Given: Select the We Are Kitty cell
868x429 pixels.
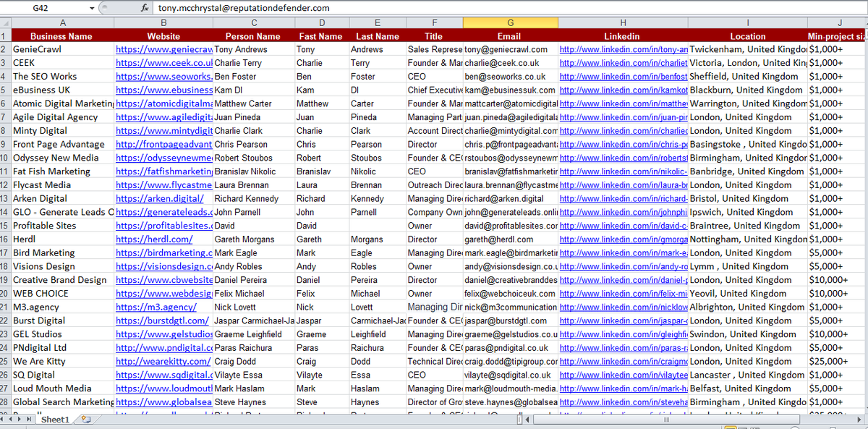Looking at the screenshot, I should [62, 361].
